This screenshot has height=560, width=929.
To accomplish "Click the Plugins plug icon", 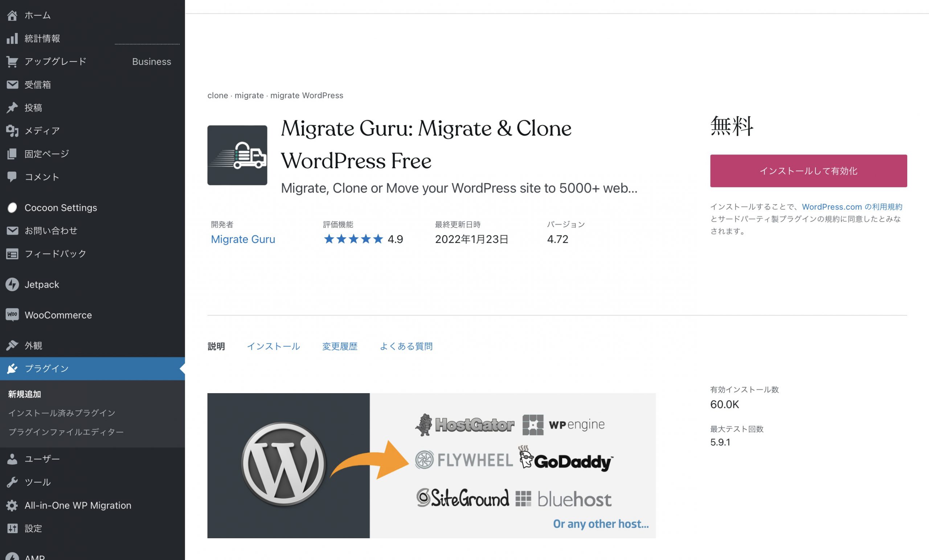I will (x=12, y=368).
